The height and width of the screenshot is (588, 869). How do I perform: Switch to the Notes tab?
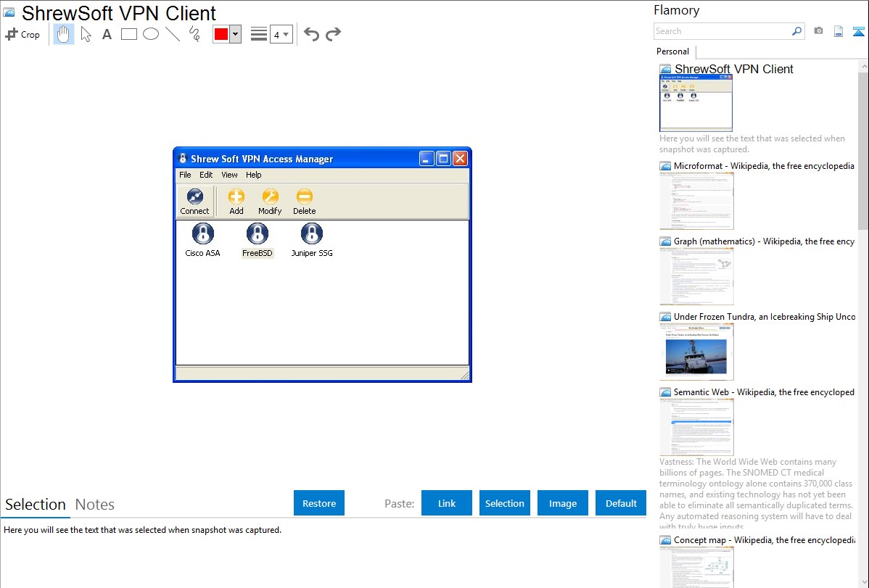pos(95,505)
